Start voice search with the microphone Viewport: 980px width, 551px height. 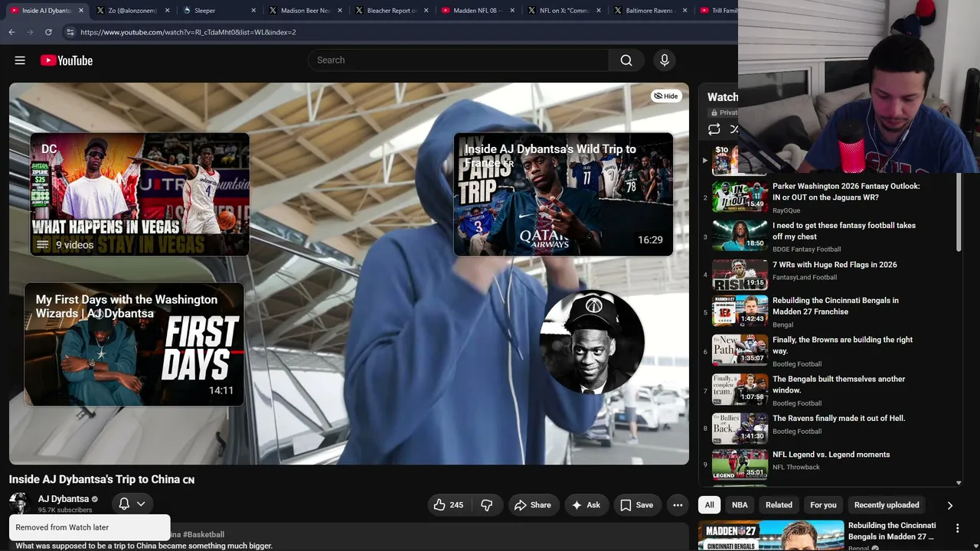(665, 60)
